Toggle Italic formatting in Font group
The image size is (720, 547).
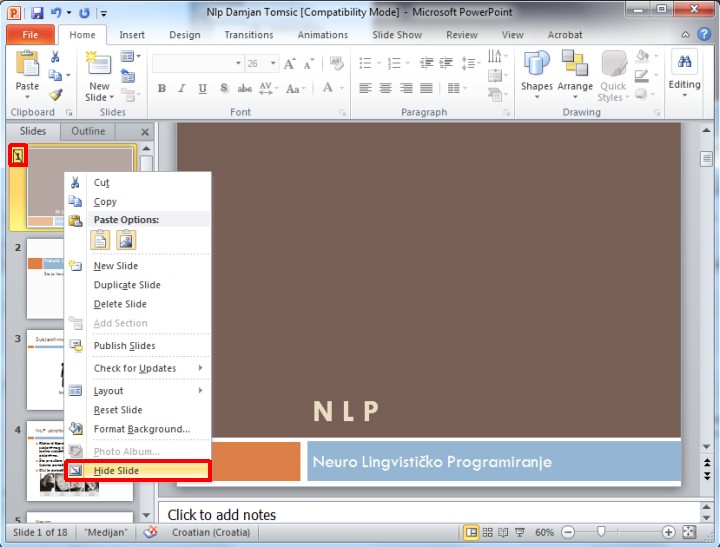click(182, 89)
